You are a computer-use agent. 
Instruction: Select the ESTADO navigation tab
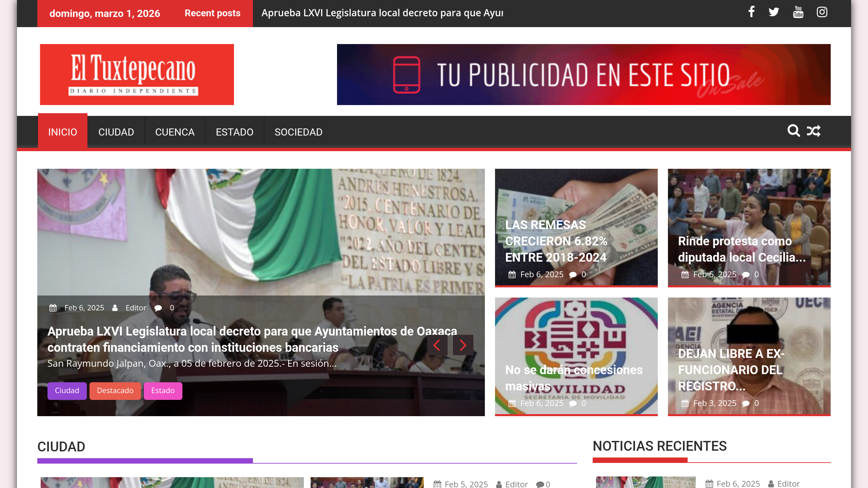click(x=234, y=132)
